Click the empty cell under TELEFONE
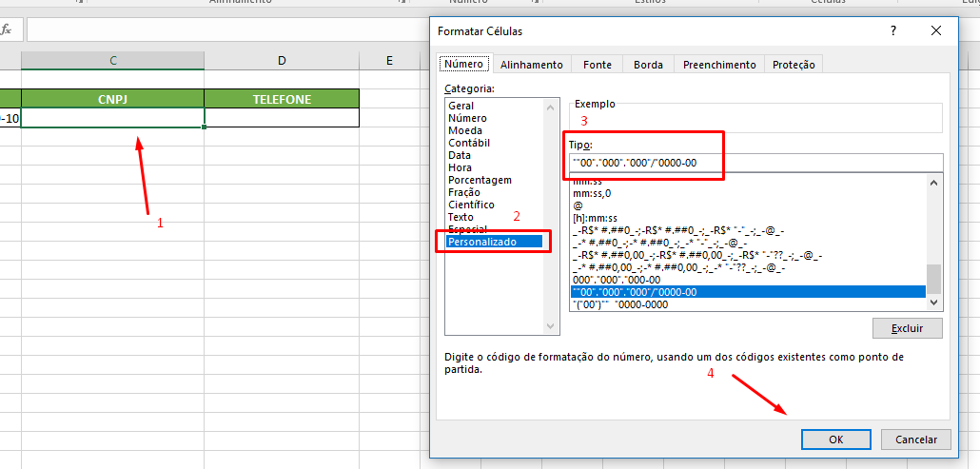The width and height of the screenshot is (980, 469). click(282, 118)
